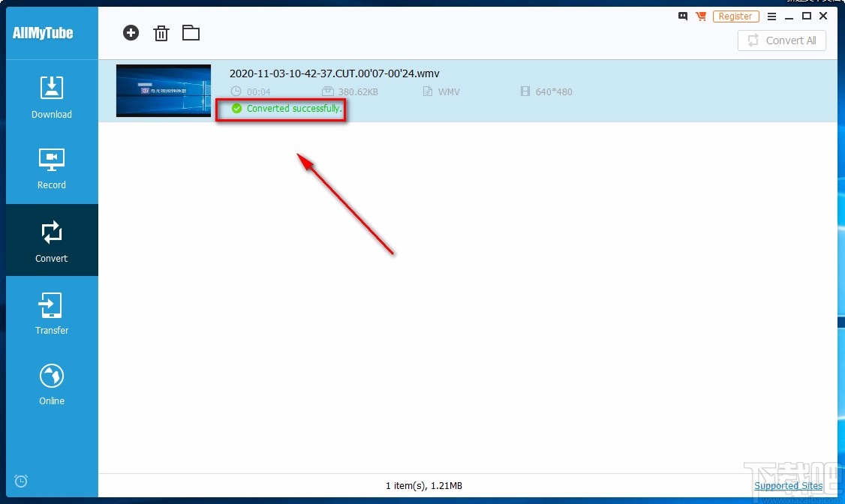Click the add file plus icon

coord(131,33)
